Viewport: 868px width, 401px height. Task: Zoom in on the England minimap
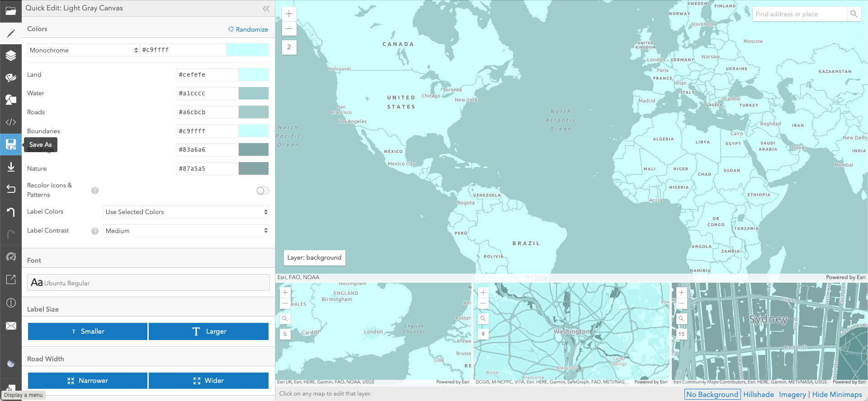click(285, 292)
